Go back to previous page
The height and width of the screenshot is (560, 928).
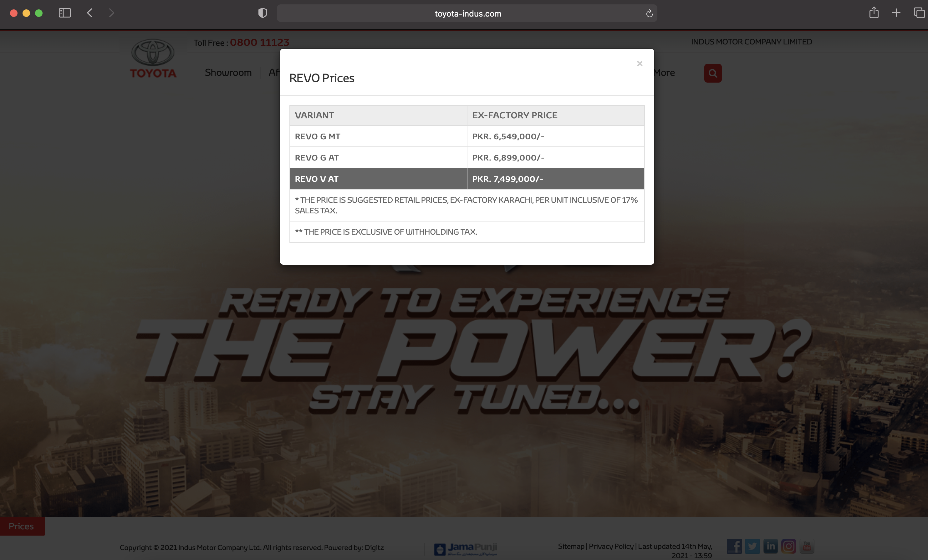coord(89,13)
